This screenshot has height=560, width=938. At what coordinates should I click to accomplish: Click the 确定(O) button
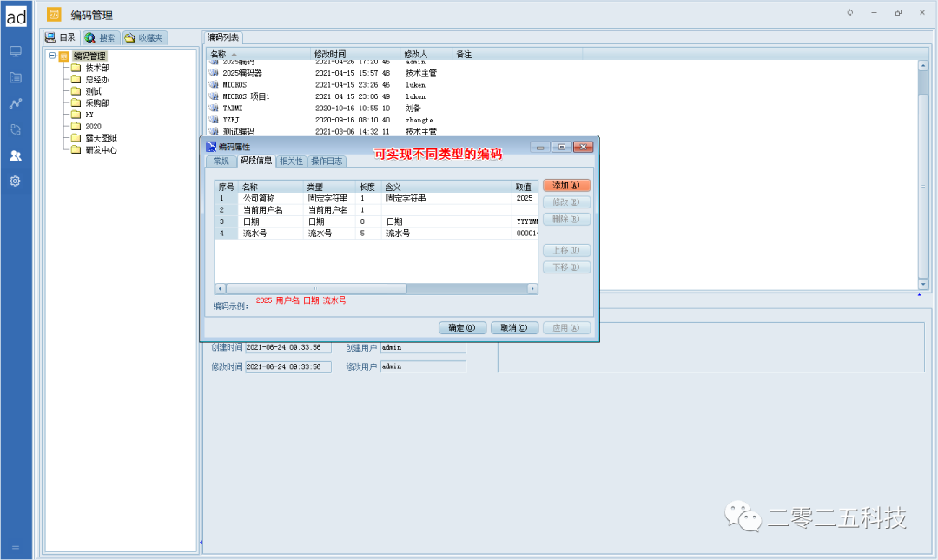(461, 328)
